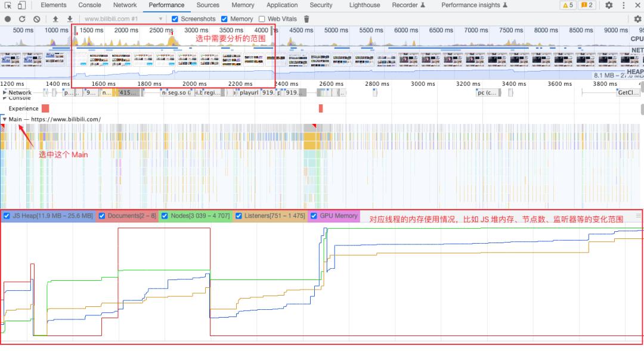Click the issues count badge showing 2

pos(587,5)
